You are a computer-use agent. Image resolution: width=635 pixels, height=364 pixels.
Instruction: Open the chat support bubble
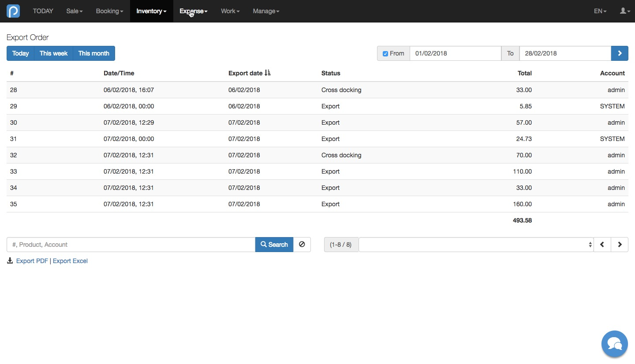coord(614,344)
